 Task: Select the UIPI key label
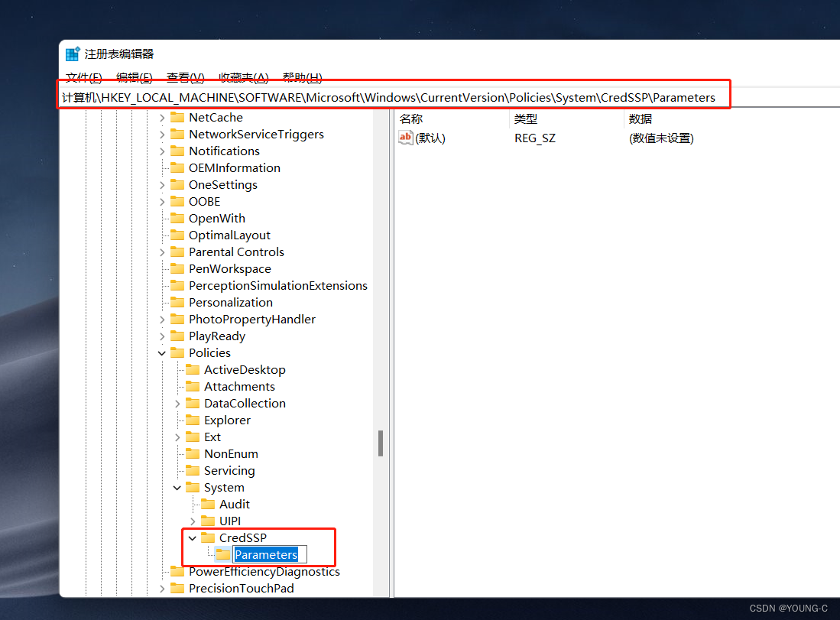click(230, 521)
